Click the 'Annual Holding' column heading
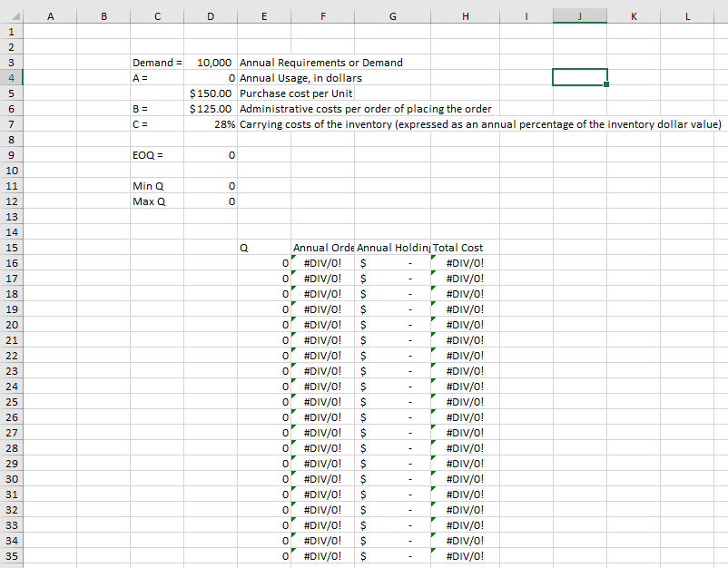 392,248
